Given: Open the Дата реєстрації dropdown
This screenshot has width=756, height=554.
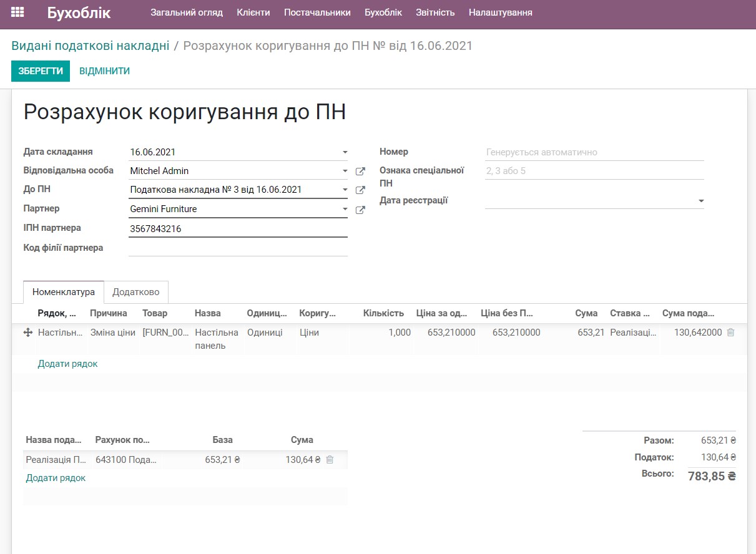Looking at the screenshot, I should pos(700,201).
